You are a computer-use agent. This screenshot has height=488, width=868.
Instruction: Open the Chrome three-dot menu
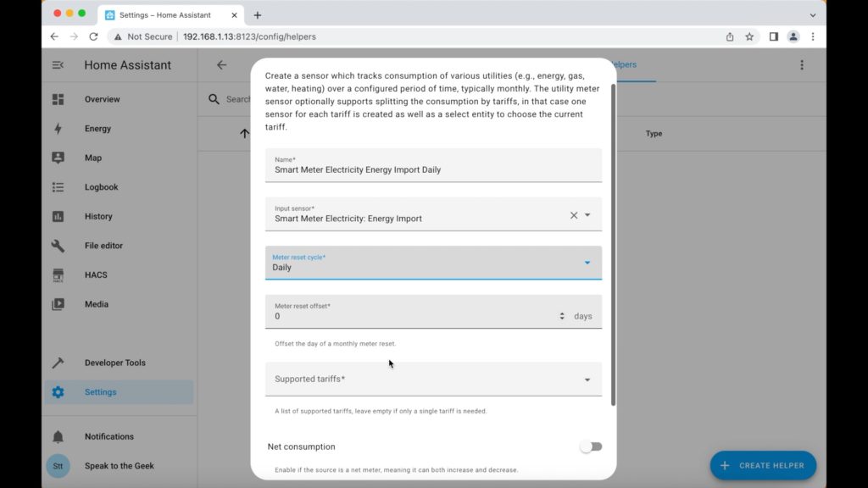tap(813, 36)
